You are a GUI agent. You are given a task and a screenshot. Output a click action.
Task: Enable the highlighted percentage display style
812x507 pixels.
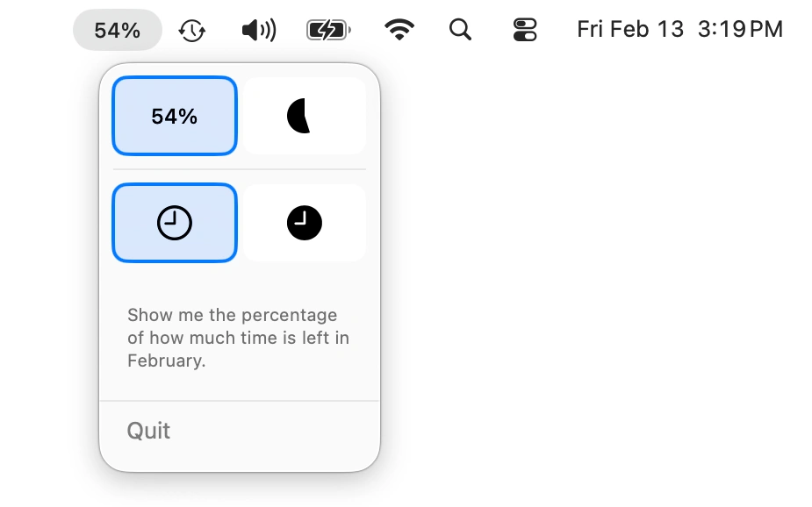click(174, 115)
